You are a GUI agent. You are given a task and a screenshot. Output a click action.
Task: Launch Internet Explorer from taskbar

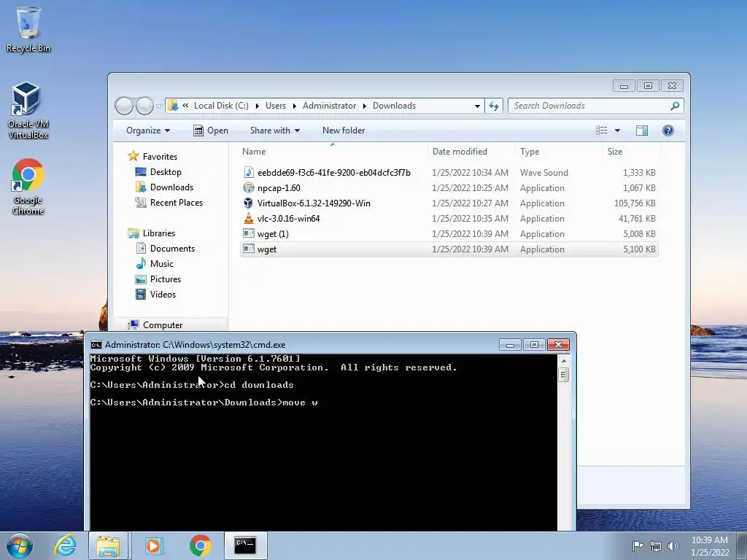[65, 545]
